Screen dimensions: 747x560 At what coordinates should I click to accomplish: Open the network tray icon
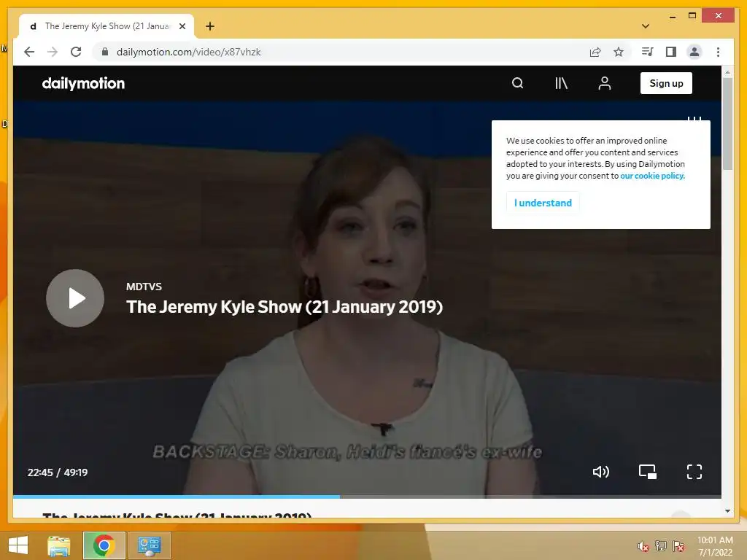click(x=661, y=546)
